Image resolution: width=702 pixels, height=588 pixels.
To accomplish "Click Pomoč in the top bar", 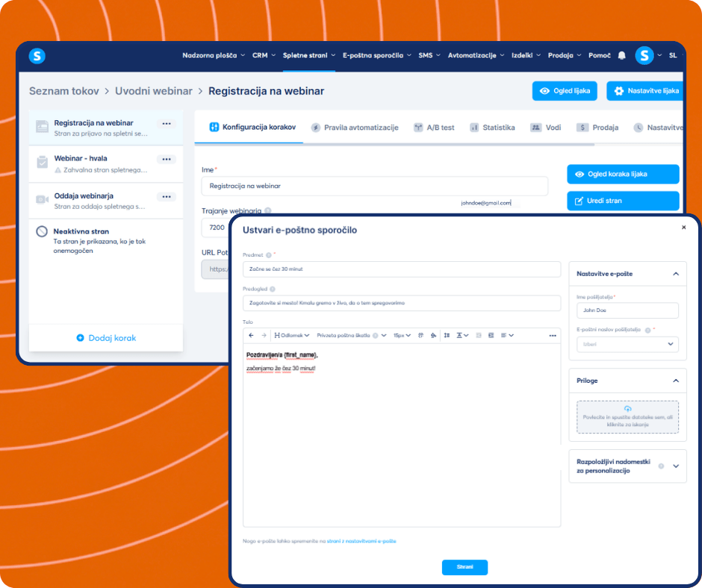I will tap(600, 55).
